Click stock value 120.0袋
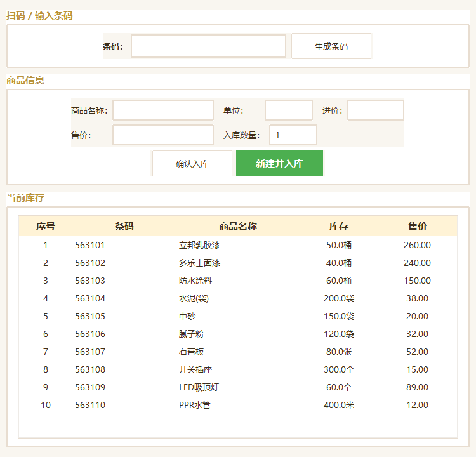476x457 pixels. [x=339, y=334]
